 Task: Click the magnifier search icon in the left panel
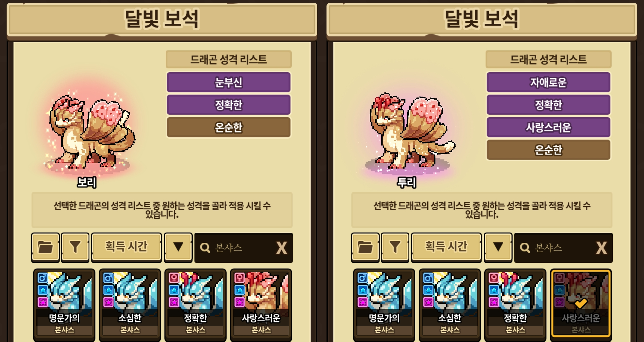coord(205,248)
